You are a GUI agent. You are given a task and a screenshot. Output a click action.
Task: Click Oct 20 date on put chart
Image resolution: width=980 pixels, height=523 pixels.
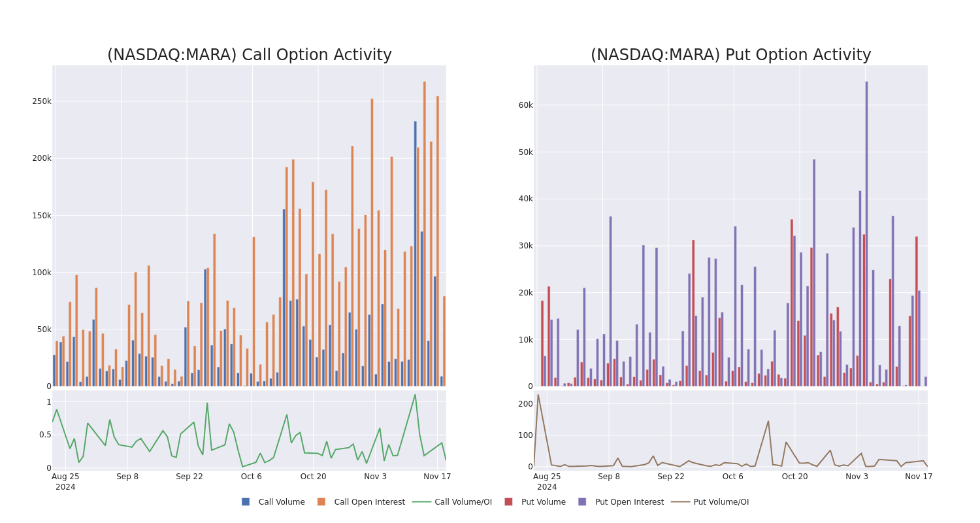795,477
